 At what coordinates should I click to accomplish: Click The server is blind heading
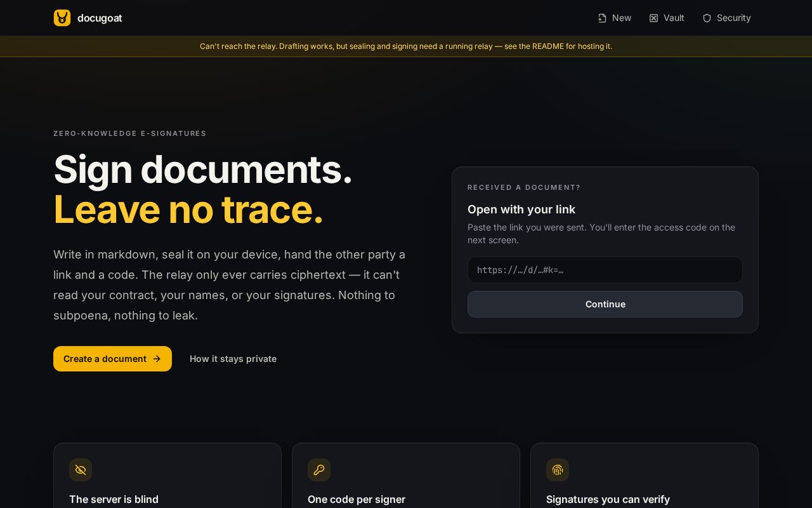click(x=114, y=499)
